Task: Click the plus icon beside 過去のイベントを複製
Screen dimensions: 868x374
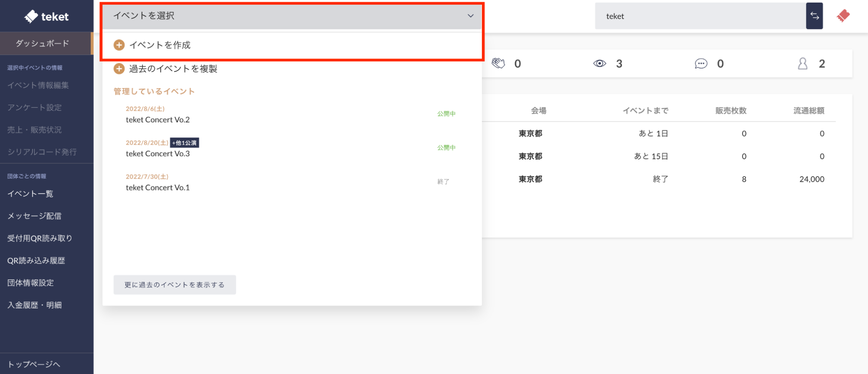Action: point(119,69)
